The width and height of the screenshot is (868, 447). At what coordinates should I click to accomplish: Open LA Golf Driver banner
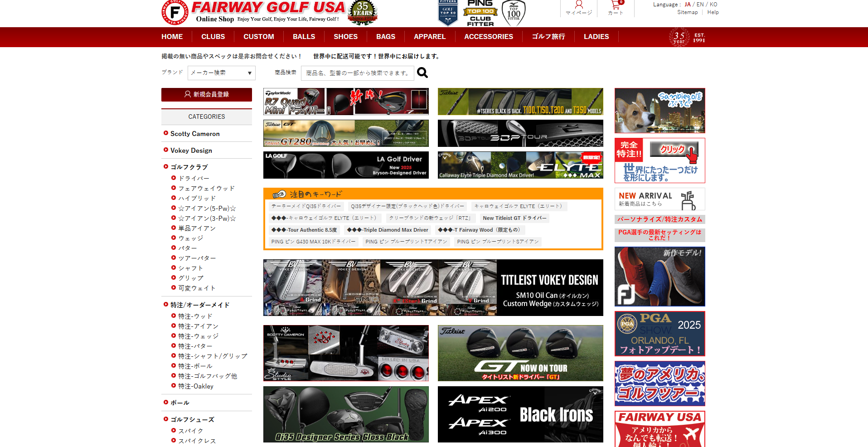click(x=346, y=165)
